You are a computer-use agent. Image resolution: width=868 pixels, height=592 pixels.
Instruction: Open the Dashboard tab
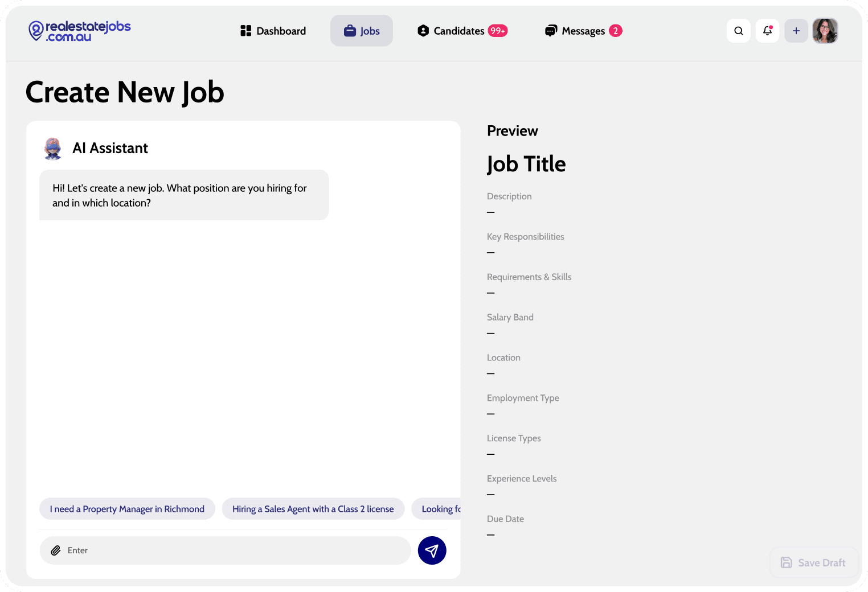[273, 31]
